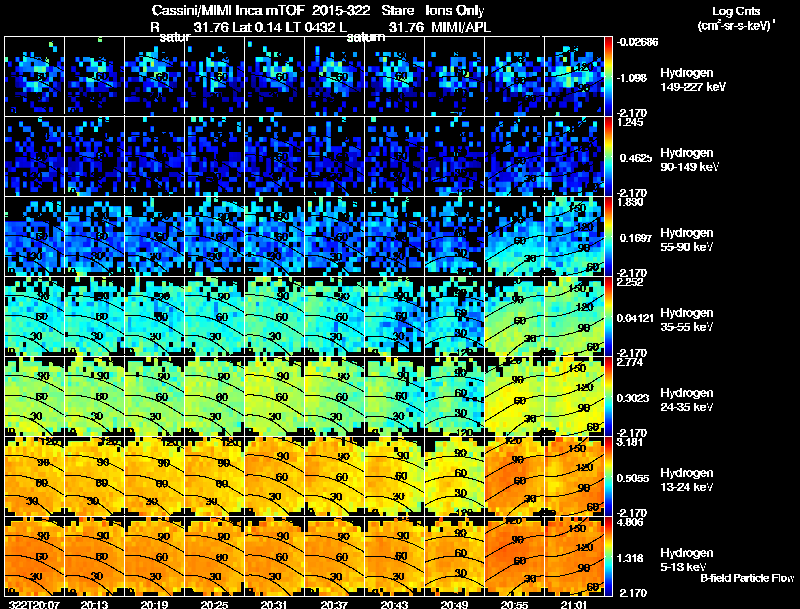Click the '2.252' color scale value
800x609 pixels.
(x=631, y=282)
